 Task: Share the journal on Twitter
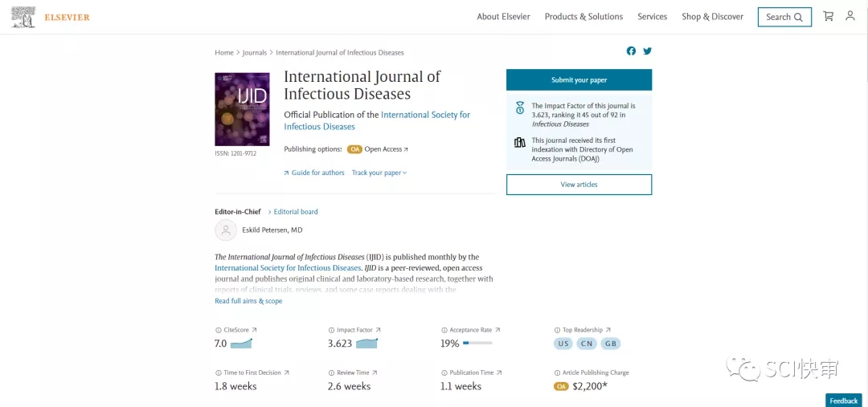(x=647, y=51)
